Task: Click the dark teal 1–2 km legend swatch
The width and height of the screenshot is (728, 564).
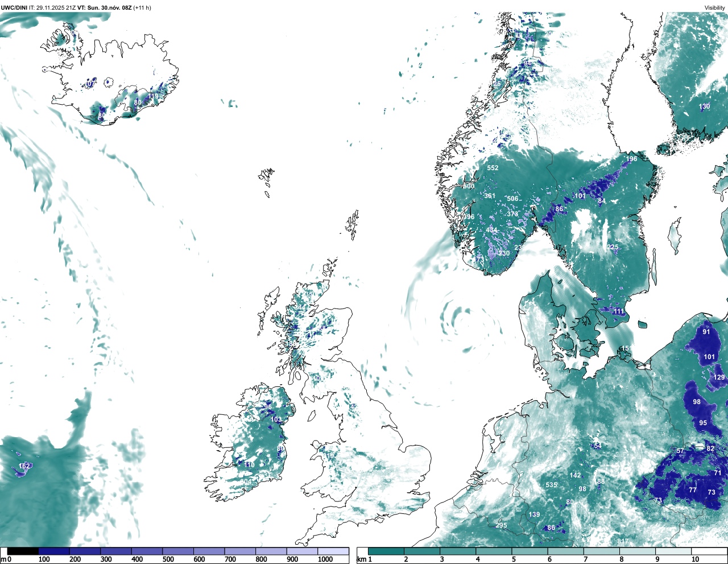Action: click(386, 551)
